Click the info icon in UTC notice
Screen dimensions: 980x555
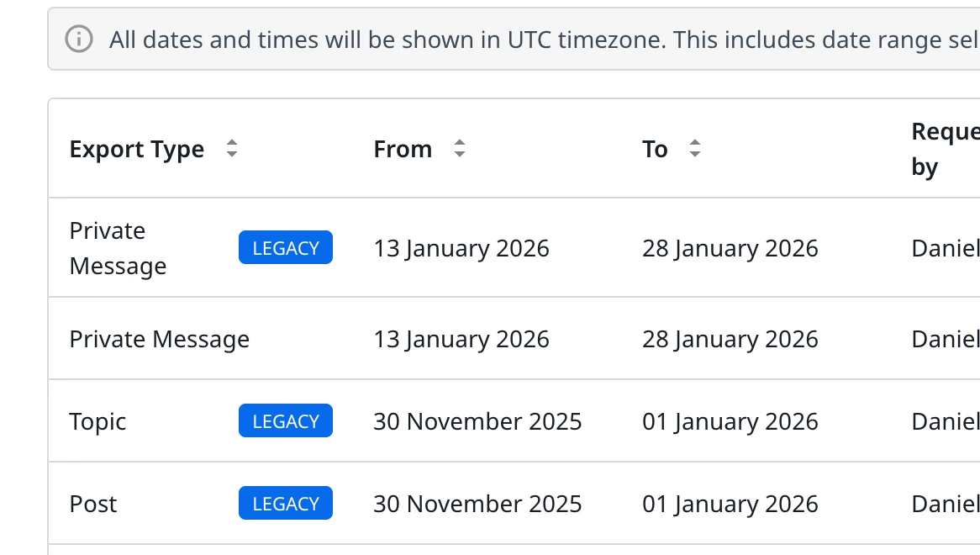click(x=79, y=39)
